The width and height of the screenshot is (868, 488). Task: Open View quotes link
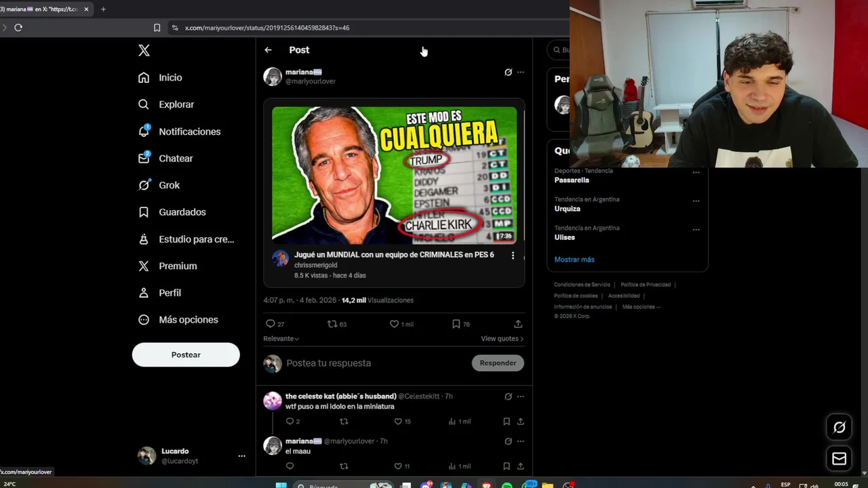(x=502, y=338)
